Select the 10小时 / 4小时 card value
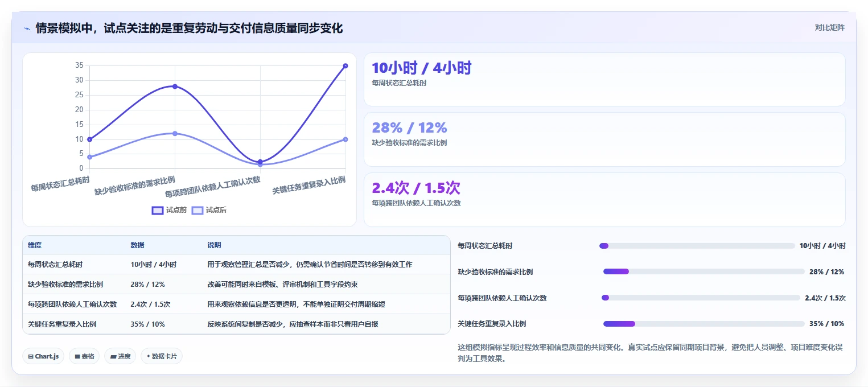This screenshot has height=387, width=868. point(422,68)
